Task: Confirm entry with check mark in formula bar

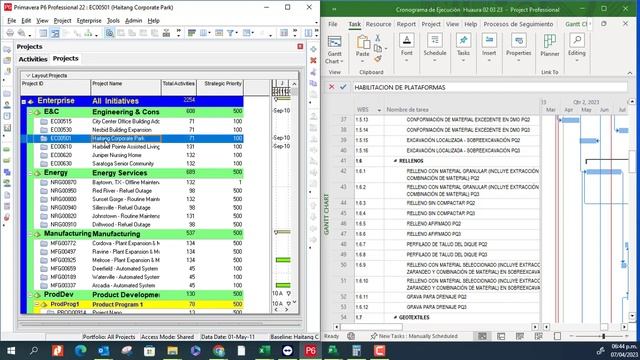Action: pos(343,87)
